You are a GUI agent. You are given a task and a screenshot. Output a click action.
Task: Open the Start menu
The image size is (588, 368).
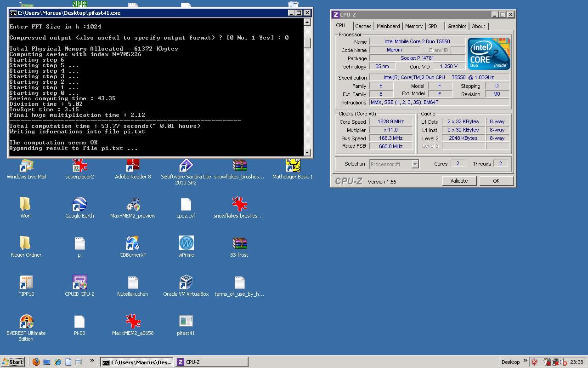pyautogui.click(x=12, y=362)
